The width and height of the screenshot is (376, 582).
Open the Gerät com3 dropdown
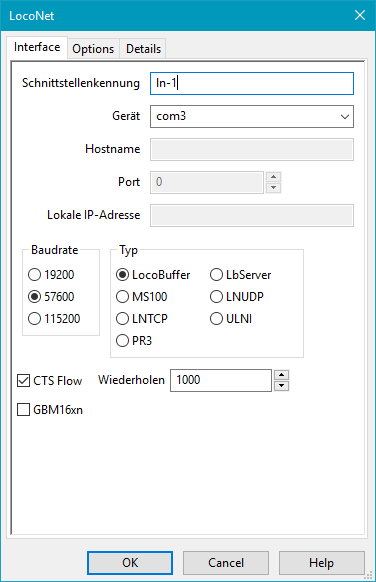252,117
